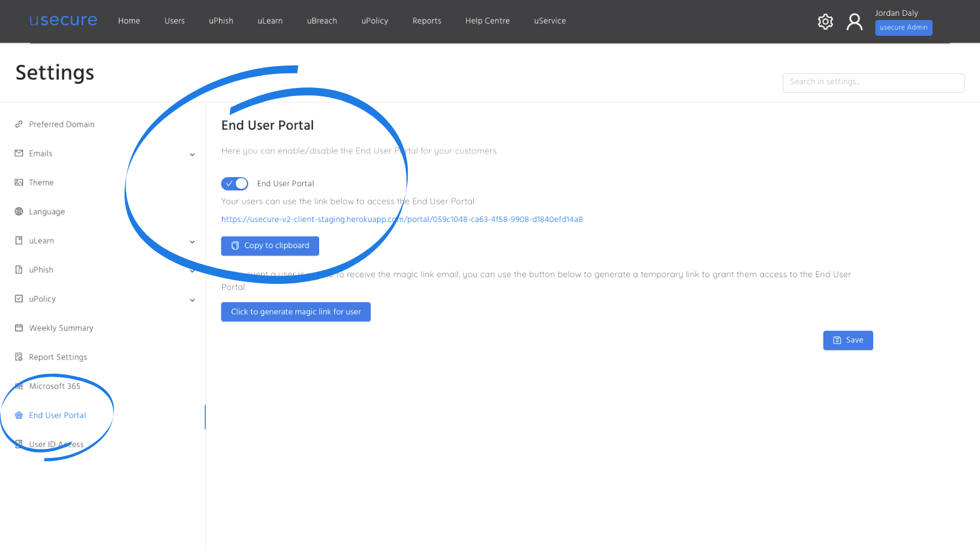Click the uLearn book icon
Screen dimensions: 980x552
pos(19,241)
